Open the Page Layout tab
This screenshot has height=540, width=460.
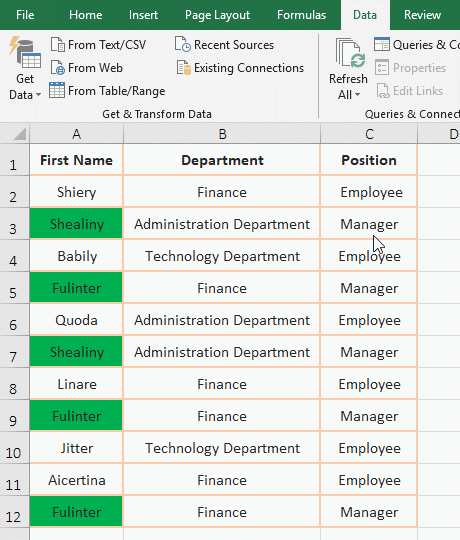[217, 15]
